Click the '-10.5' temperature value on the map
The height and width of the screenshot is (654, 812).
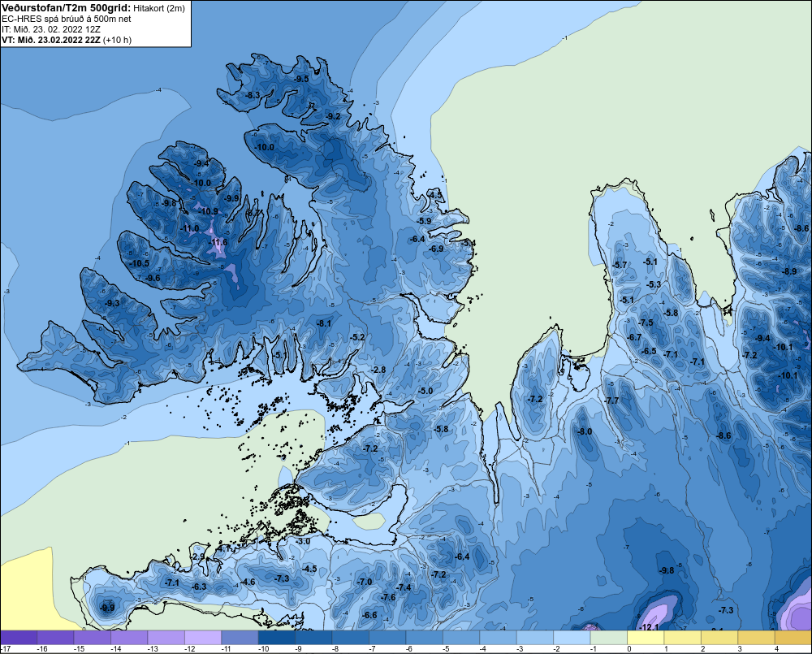coord(140,263)
